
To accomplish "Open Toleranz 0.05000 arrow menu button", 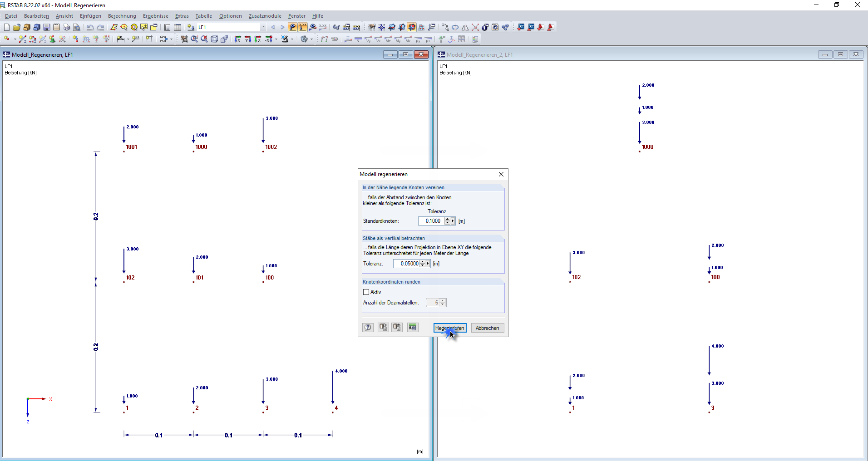I will (x=428, y=264).
